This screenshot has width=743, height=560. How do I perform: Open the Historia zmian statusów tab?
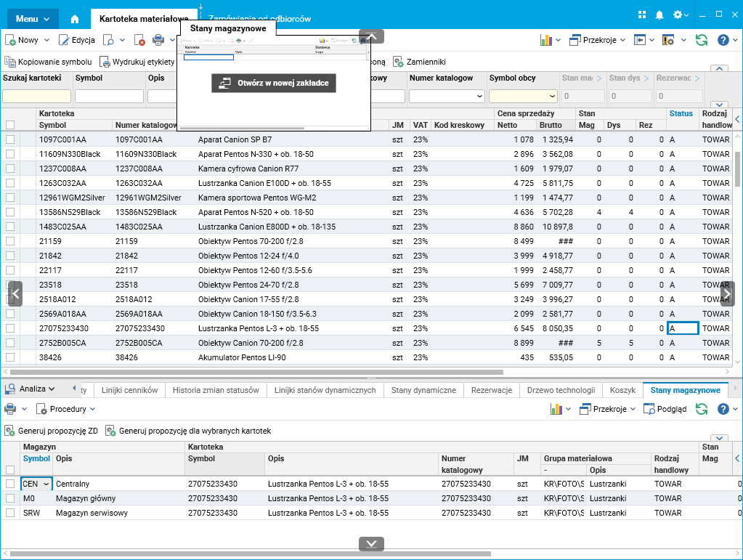pyautogui.click(x=216, y=390)
